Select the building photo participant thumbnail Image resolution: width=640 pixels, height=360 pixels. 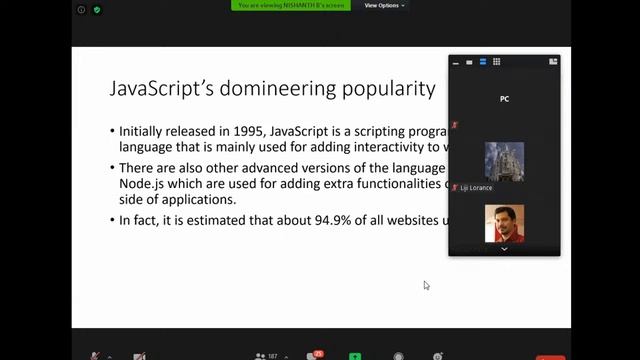(x=504, y=162)
